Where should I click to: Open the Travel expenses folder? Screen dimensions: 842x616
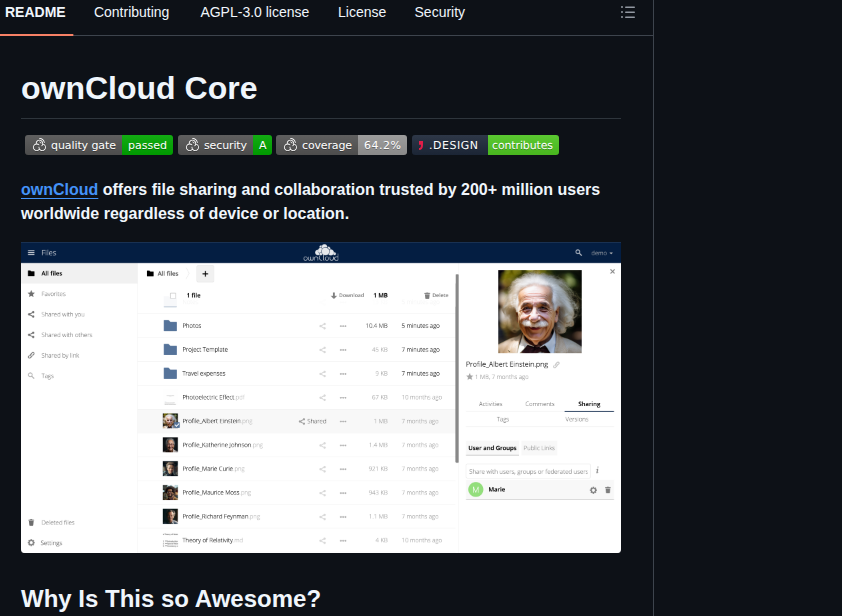tap(204, 373)
